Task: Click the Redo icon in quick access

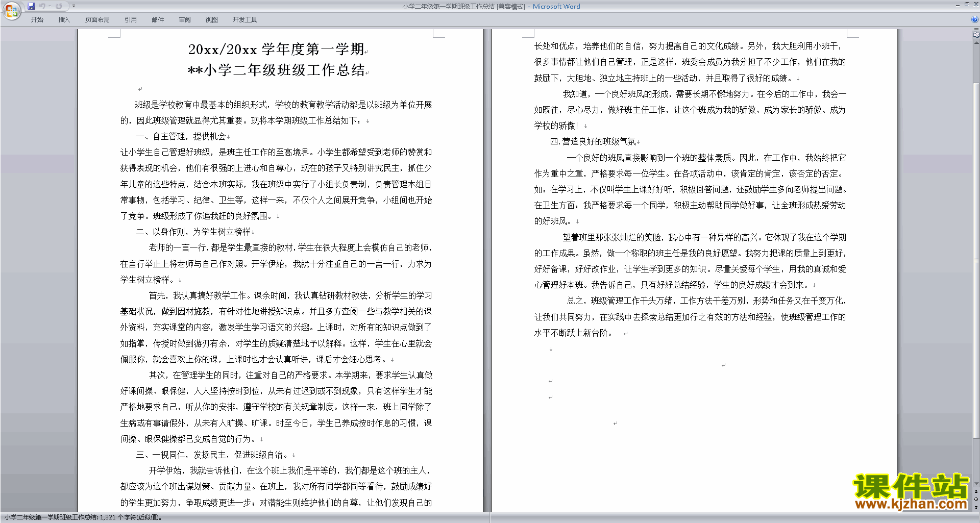Action: [x=59, y=6]
